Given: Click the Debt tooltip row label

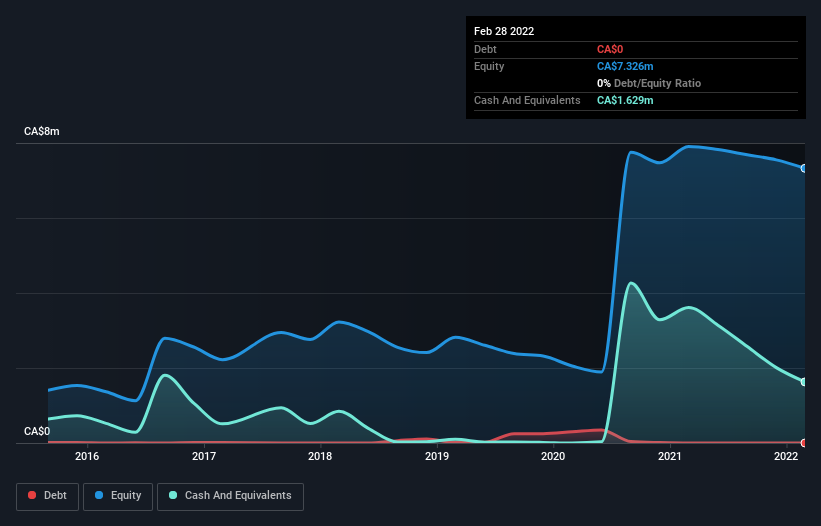Looking at the screenshot, I should [x=485, y=49].
